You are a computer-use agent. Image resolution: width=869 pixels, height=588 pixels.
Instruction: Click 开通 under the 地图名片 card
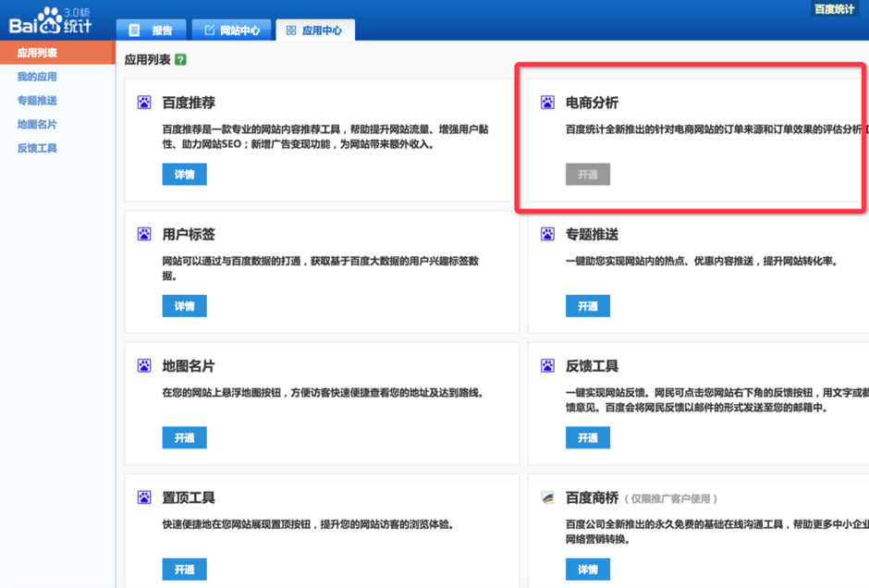185,438
